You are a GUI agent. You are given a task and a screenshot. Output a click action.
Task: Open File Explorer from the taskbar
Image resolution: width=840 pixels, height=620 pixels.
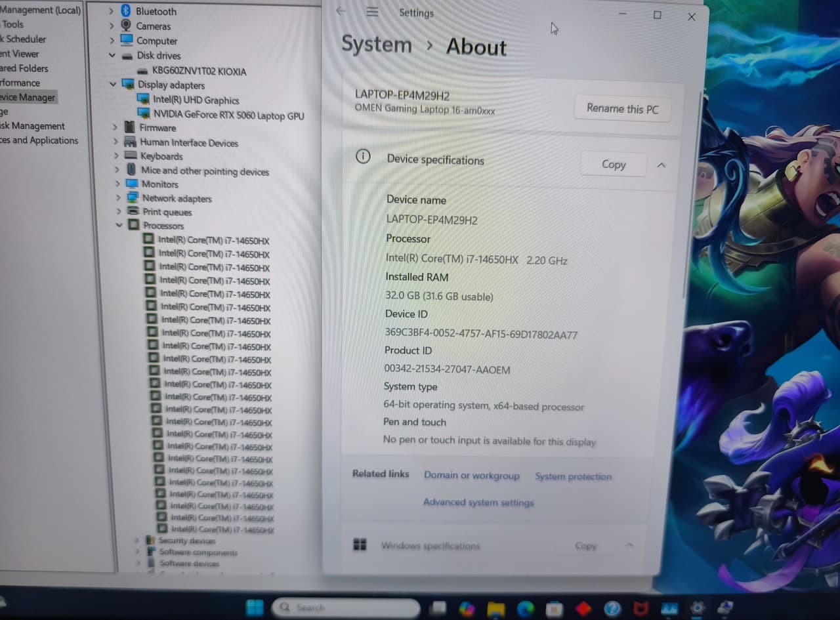tap(496, 609)
